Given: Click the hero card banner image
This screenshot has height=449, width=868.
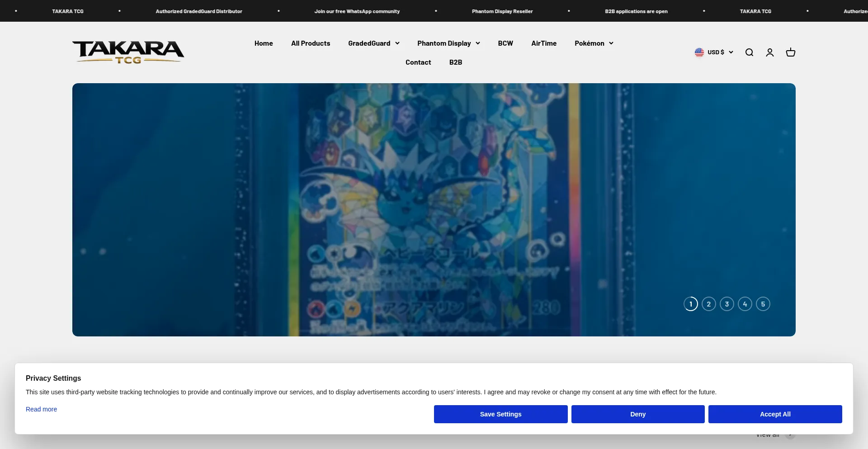Looking at the screenshot, I should pos(434,210).
